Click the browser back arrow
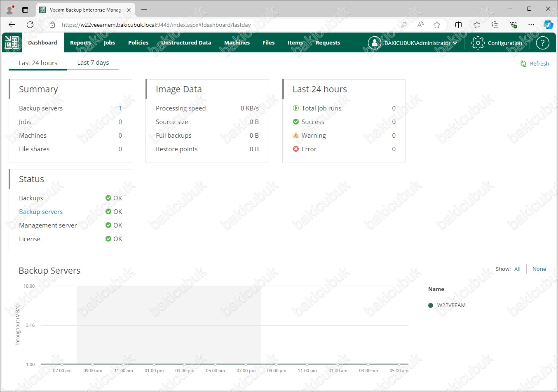The width and height of the screenshot is (558, 392). [x=12, y=25]
